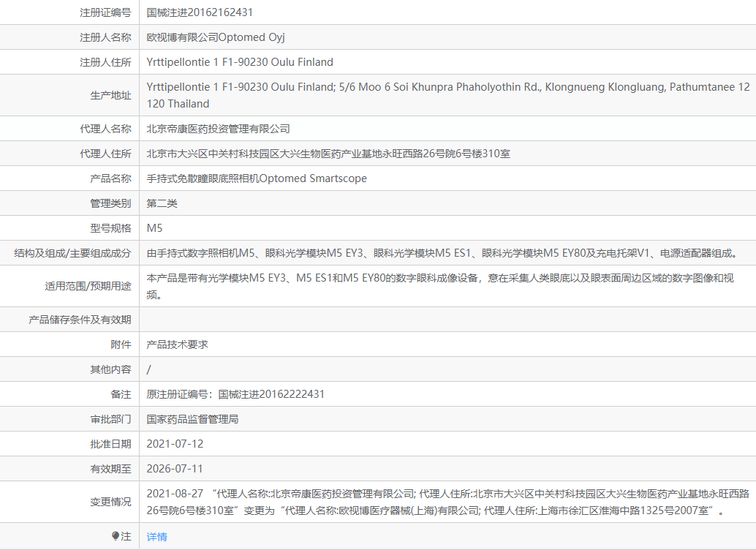Select the slash value in 其他内容 row
Image resolution: width=756 pixels, height=550 pixels.
148,369
